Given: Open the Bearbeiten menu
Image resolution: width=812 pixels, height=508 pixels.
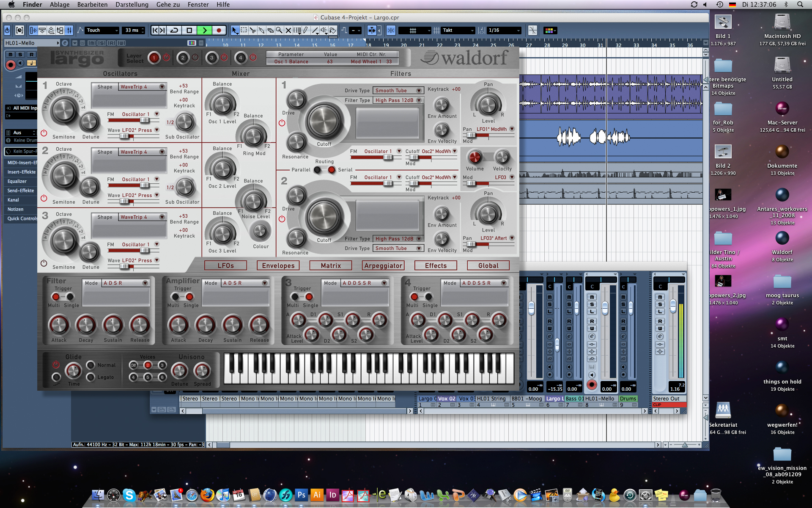Looking at the screenshot, I should [x=92, y=5].
